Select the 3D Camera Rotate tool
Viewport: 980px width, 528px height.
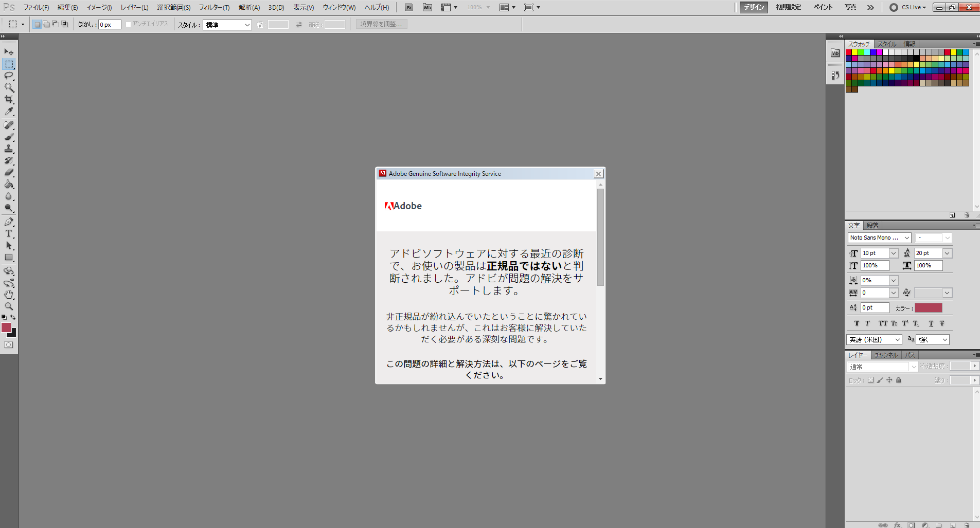pos(9,283)
